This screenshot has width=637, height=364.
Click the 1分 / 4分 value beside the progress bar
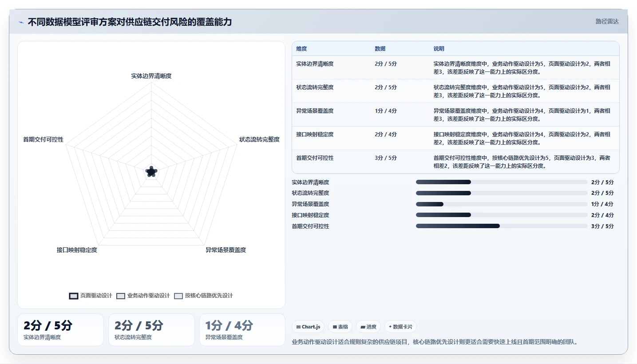602,204
